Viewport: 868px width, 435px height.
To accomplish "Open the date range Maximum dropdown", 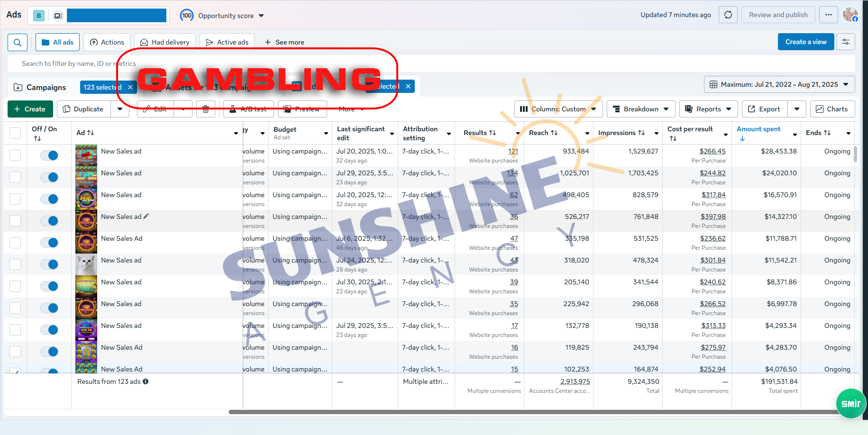I will (x=779, y=84).
